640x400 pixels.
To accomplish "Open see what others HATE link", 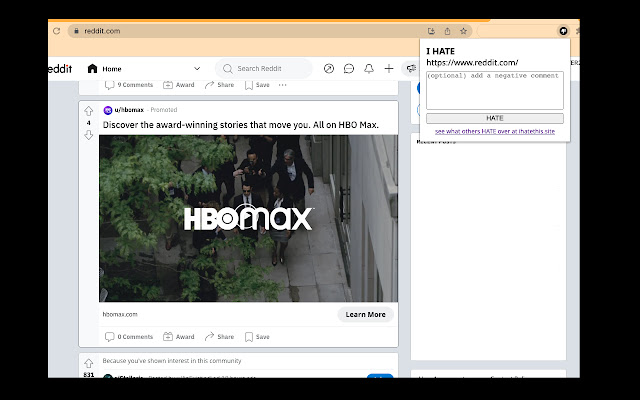I will [x=495, y=131].
